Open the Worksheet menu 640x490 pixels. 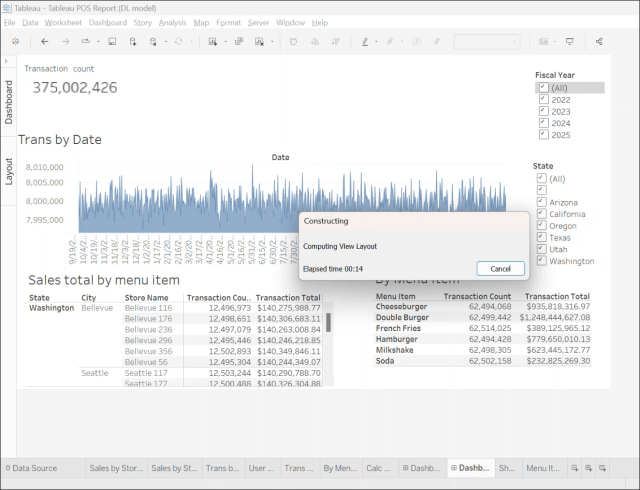point(63,22)
